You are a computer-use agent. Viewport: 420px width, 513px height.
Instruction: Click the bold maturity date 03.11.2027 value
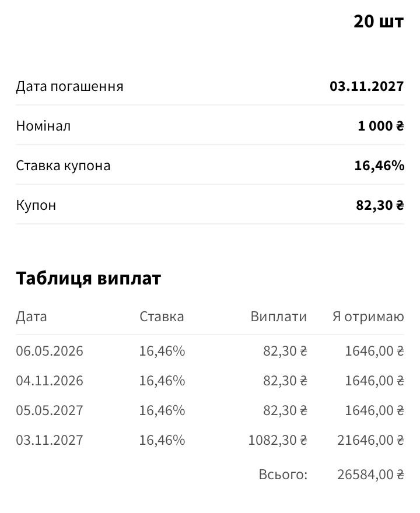tap(366, 87)
